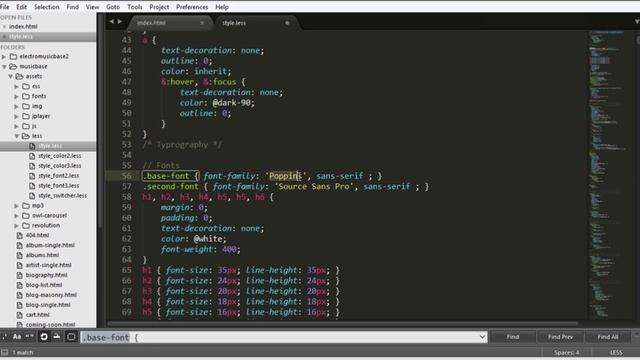Open the Project menu
The height and width of the screenshot is (360, 640).
159,7
